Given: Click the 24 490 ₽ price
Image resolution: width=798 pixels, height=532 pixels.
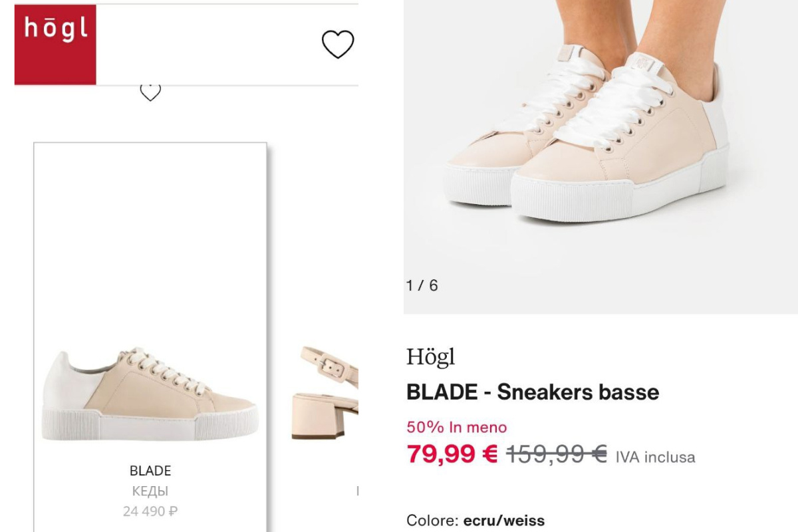Looking at the screenshot, I should coord(150,511).
